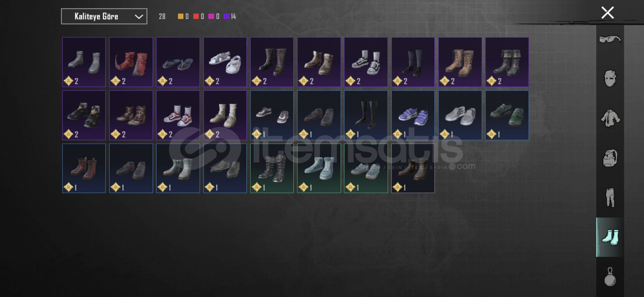
Task: Select the pants category icon
Action: pos(610,197)
